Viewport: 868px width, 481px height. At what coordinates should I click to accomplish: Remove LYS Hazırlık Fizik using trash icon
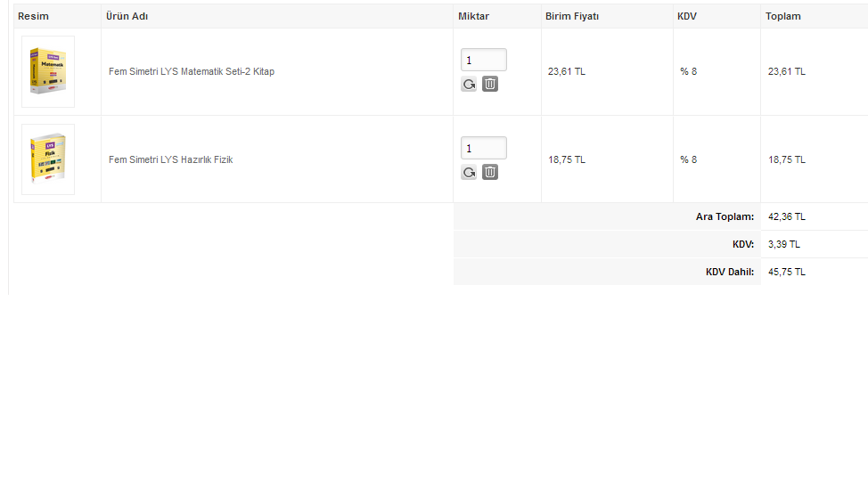point(490,172)
